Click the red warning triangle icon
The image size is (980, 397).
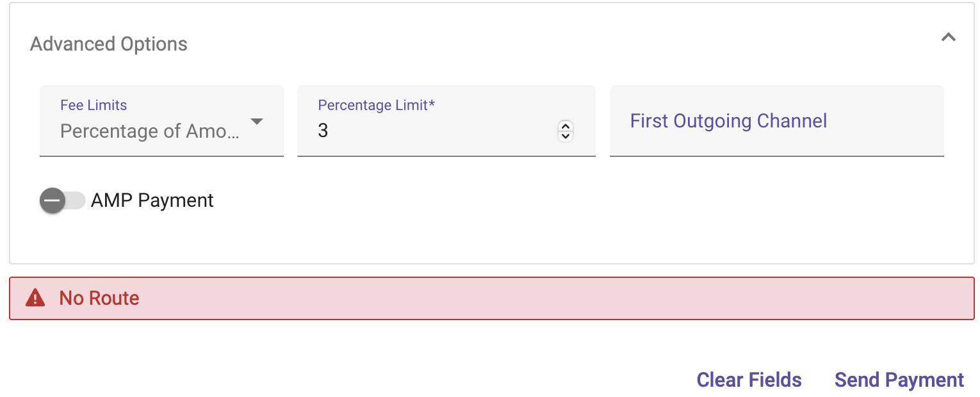point(35,298)
